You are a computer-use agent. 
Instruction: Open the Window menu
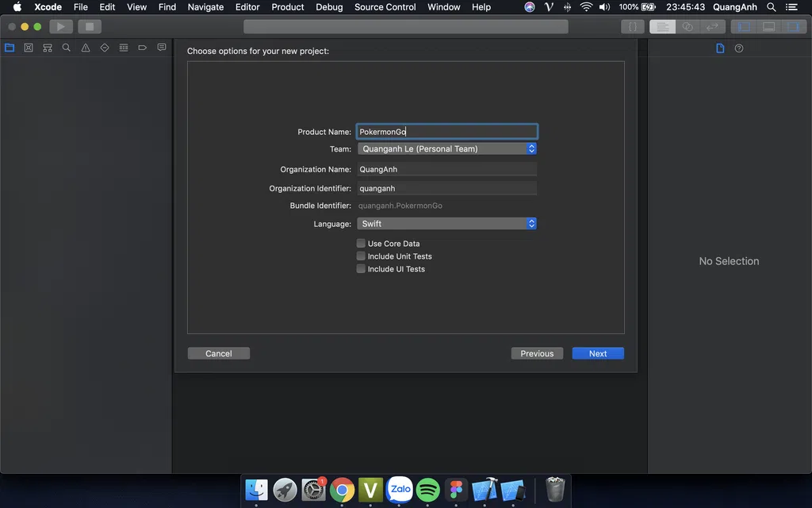[444, 7]
